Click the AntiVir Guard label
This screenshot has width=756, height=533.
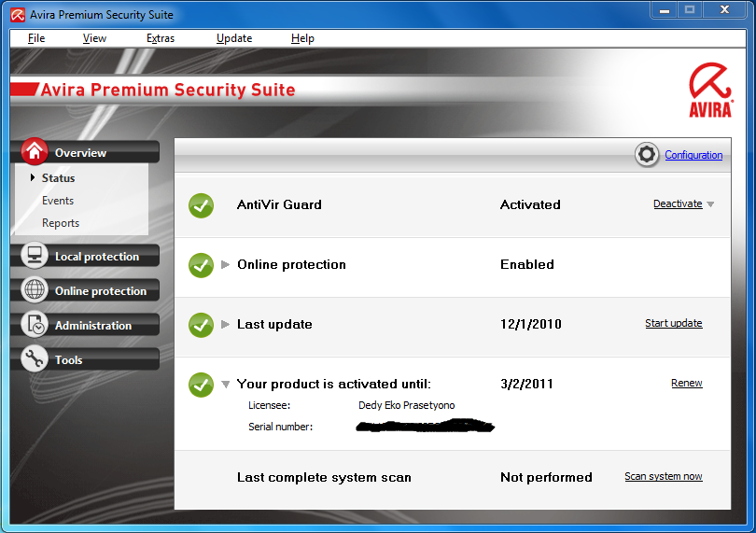tap(279, 204)
